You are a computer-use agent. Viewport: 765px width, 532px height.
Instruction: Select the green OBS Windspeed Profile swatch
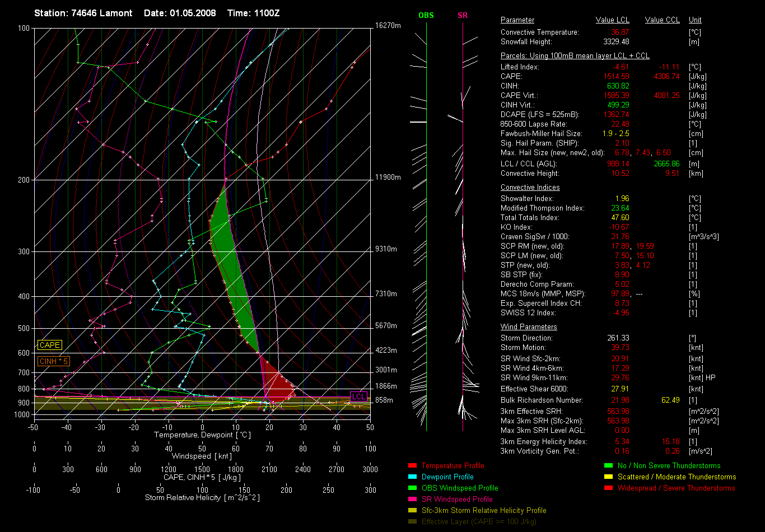(412, 488)
